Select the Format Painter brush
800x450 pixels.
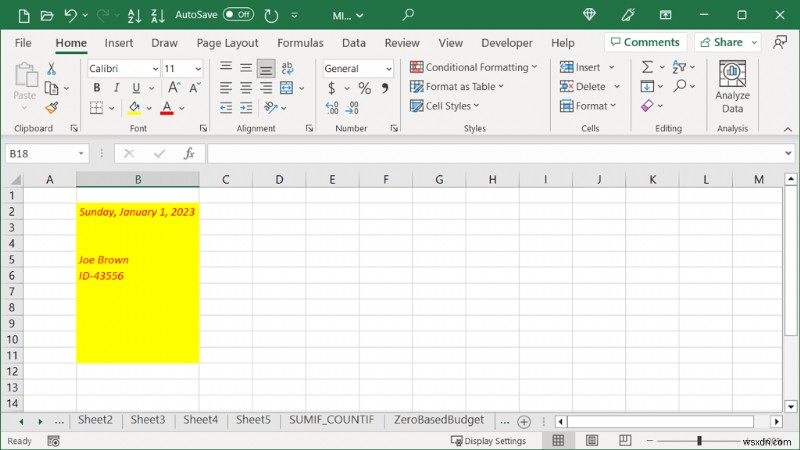point(51,108)
